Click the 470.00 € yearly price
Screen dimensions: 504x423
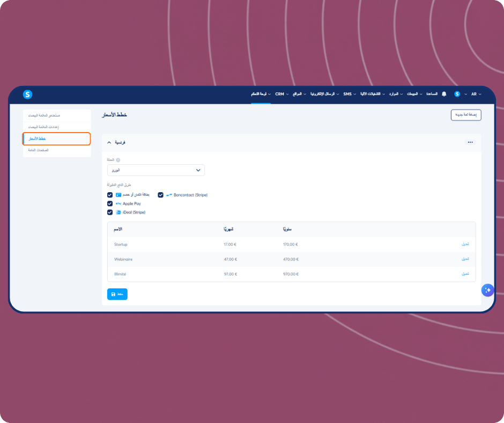(291, 259)
